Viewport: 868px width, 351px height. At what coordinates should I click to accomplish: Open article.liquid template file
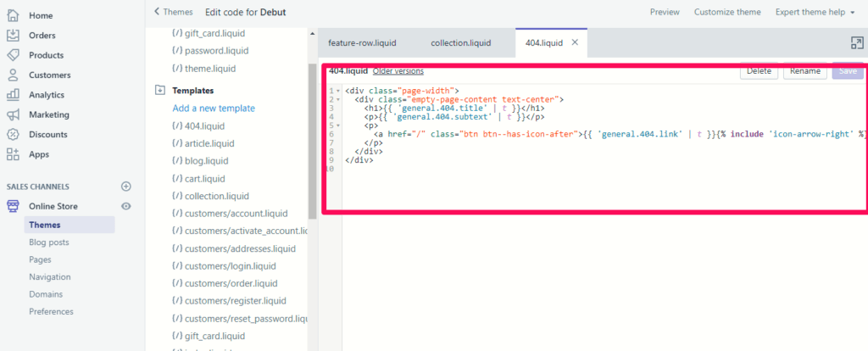(209, 143)
